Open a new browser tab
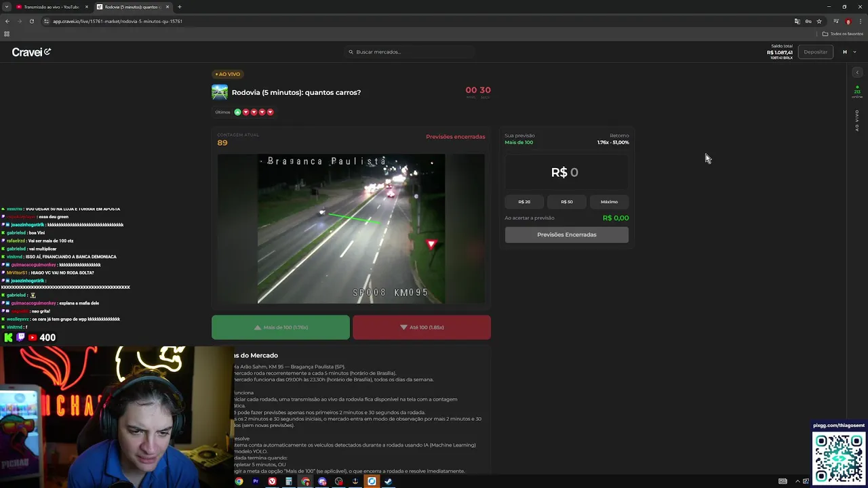868x488 pixels. click(x=180, y=7)
